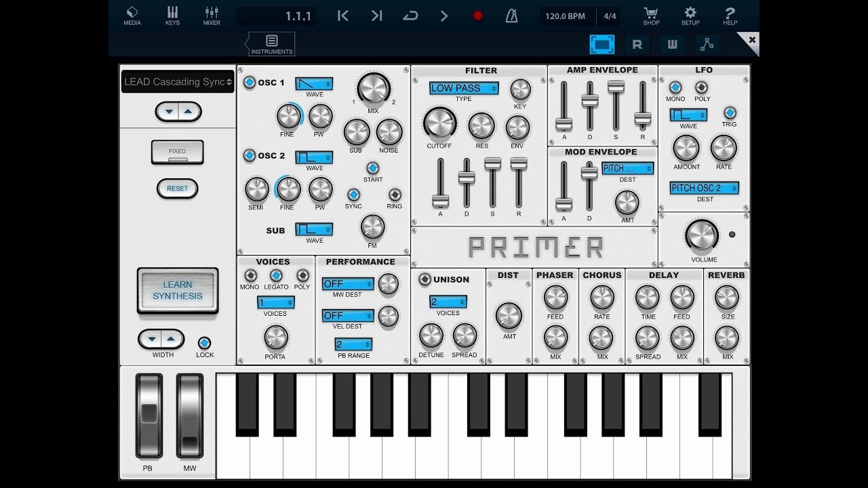Click the FIXED button

tap(177, 152)
